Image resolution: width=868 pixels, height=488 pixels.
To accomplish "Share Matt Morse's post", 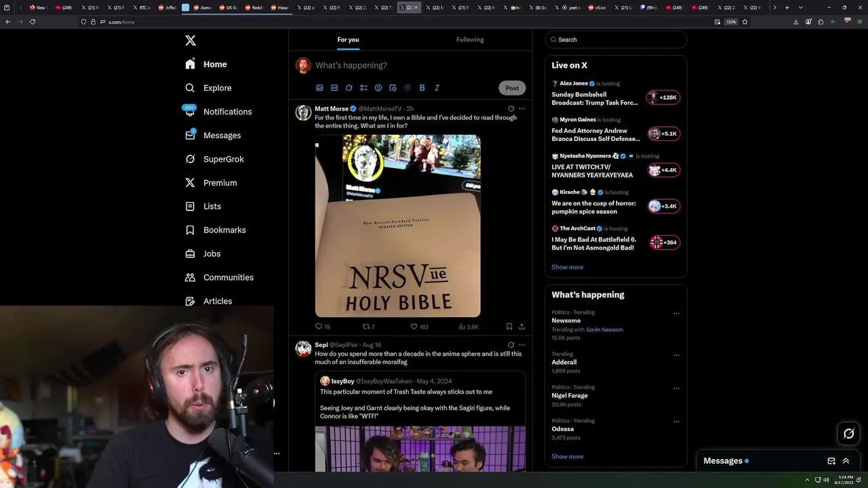I will 521,327.
